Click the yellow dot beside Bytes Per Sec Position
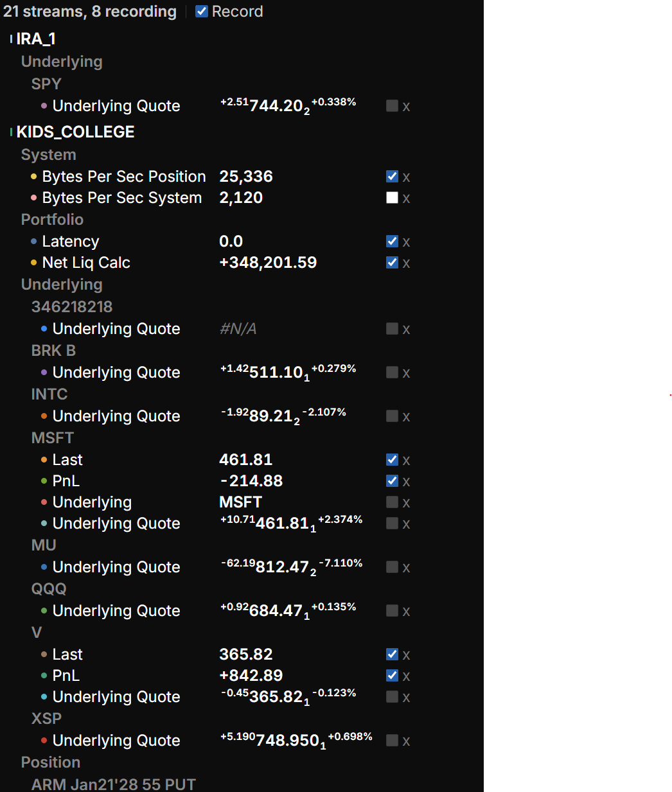This screenshot has height=792, width=672. coord(33,177)
